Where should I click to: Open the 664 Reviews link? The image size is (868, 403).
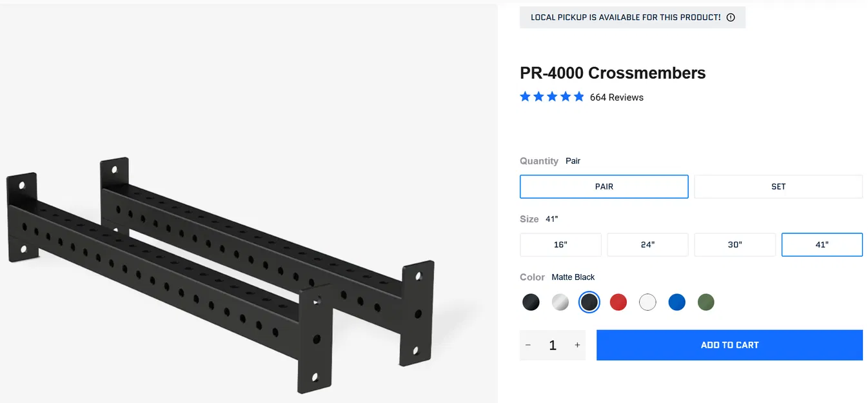tap(616, 97)
